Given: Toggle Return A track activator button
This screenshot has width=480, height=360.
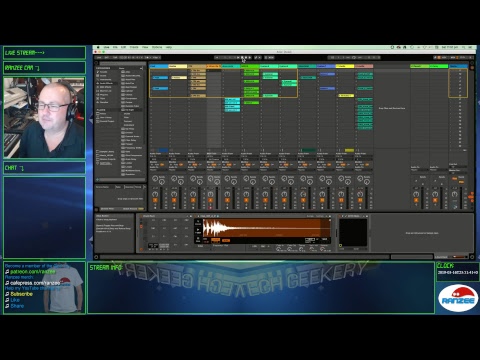Looking at the screenshot, I should point(416,200).
